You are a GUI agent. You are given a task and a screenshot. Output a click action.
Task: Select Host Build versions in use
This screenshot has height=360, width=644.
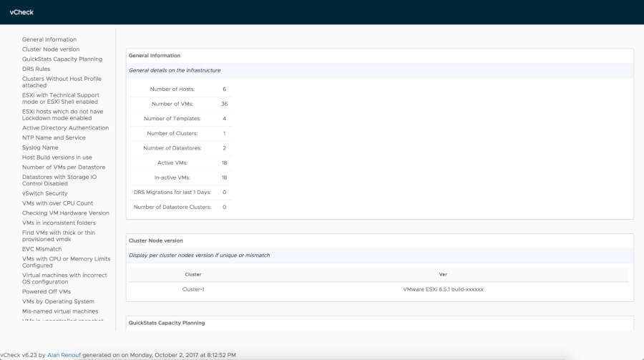pyautogui.click(x=57, y=157)
